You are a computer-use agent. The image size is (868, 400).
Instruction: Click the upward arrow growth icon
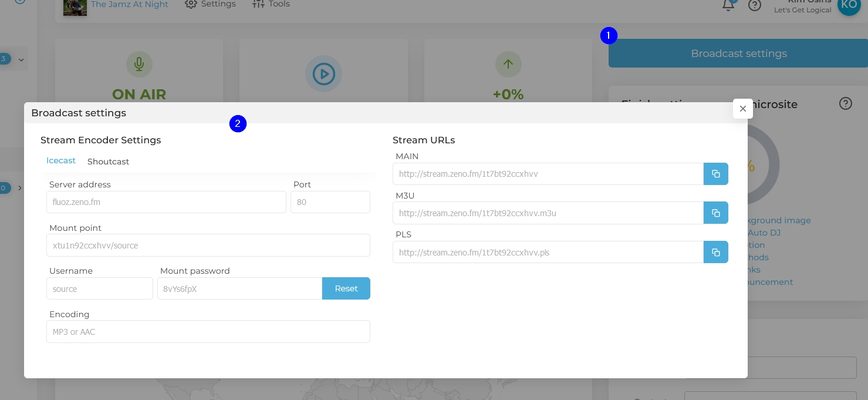pyautogui.click(x=508, y=64)
